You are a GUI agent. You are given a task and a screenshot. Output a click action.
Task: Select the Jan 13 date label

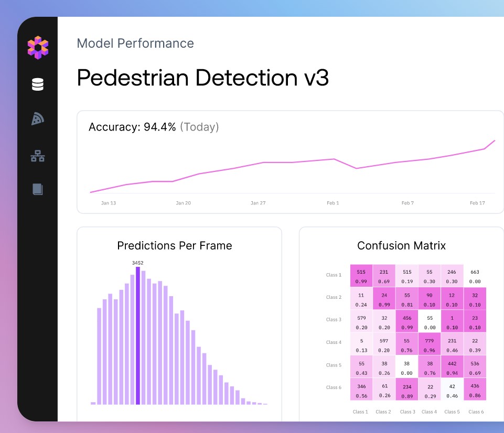[x=109, y=203]
